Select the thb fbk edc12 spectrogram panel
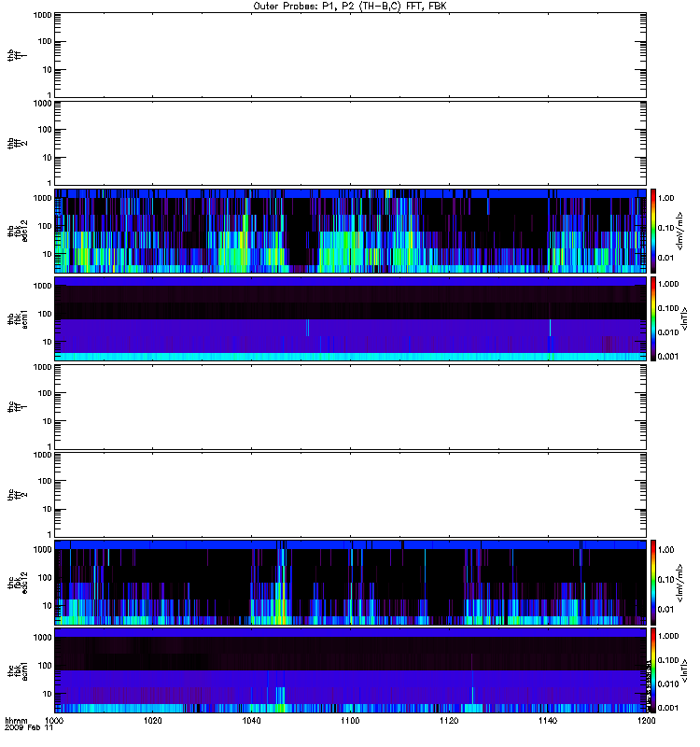 click(351, 231)
